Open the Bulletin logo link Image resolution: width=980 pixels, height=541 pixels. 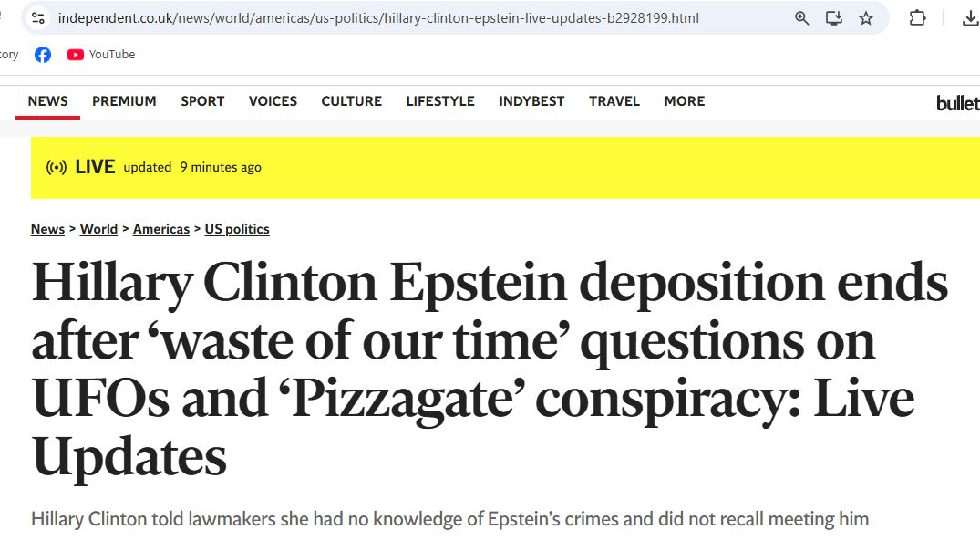pos(957,103)
